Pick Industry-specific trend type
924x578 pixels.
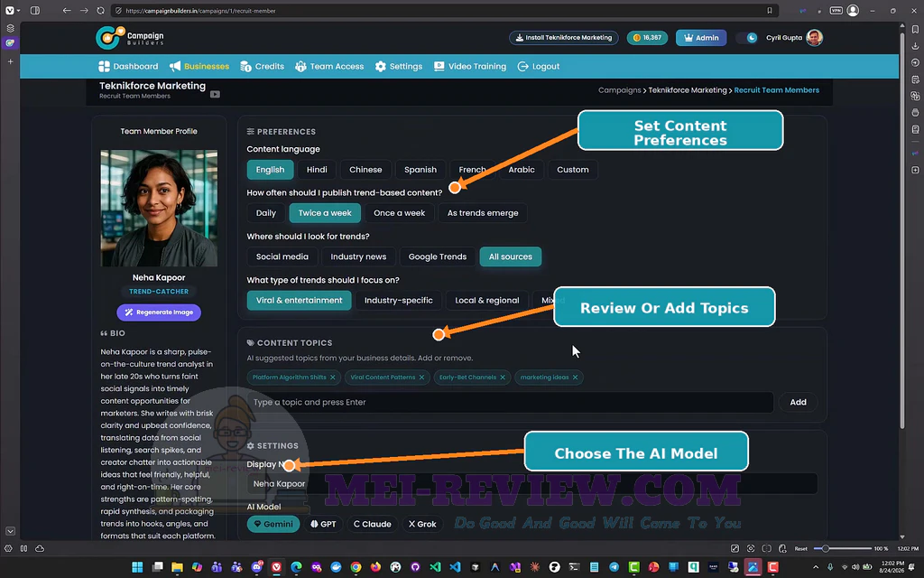pos(398,300)
